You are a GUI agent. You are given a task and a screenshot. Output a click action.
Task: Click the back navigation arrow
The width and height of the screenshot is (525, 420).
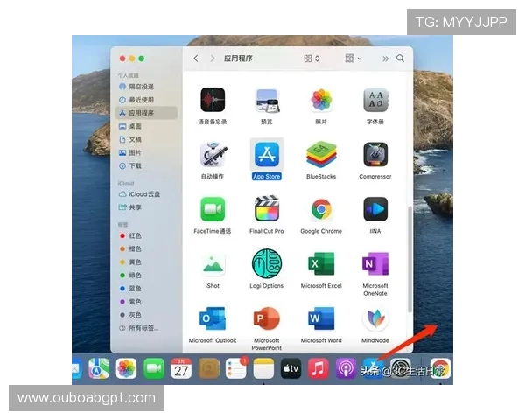pyautogui.click(x=196, y=59)
